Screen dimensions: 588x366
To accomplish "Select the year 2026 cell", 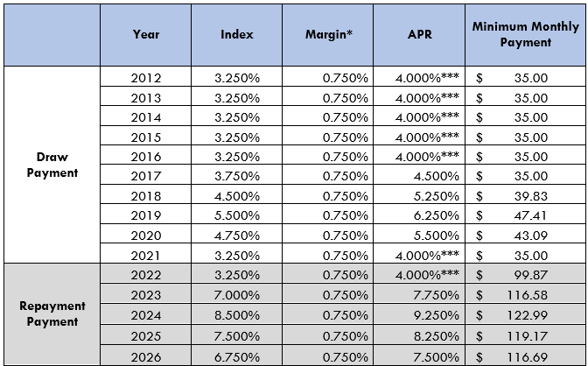I will (x=145, y=356).
